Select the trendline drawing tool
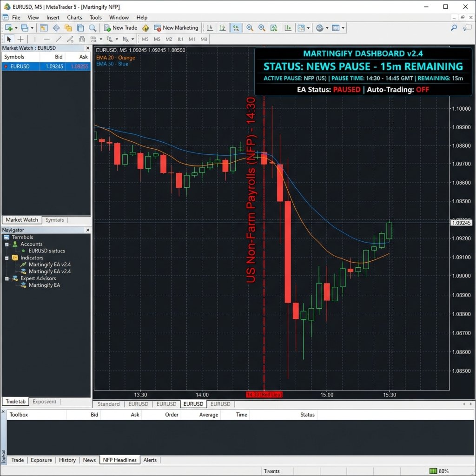476x476 pixels. [59, 39]
